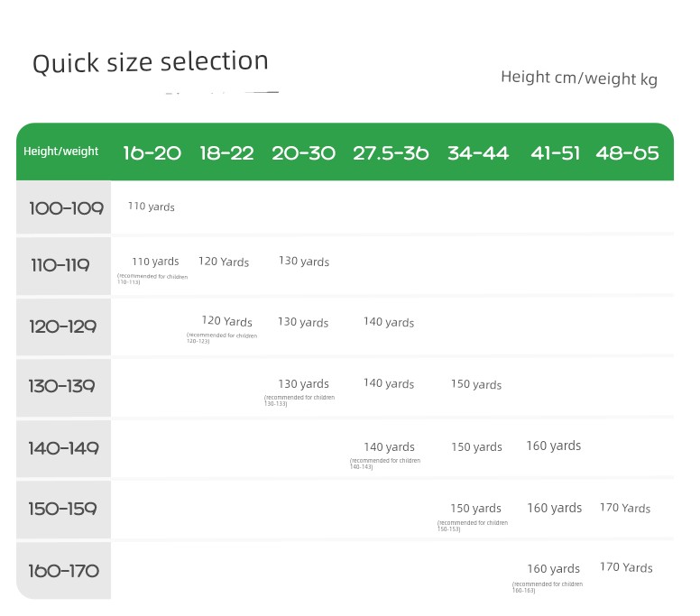Click '120 Yards' in the 110-119 row
Viewport: 700px width, 616px height.
pos(224,262)
